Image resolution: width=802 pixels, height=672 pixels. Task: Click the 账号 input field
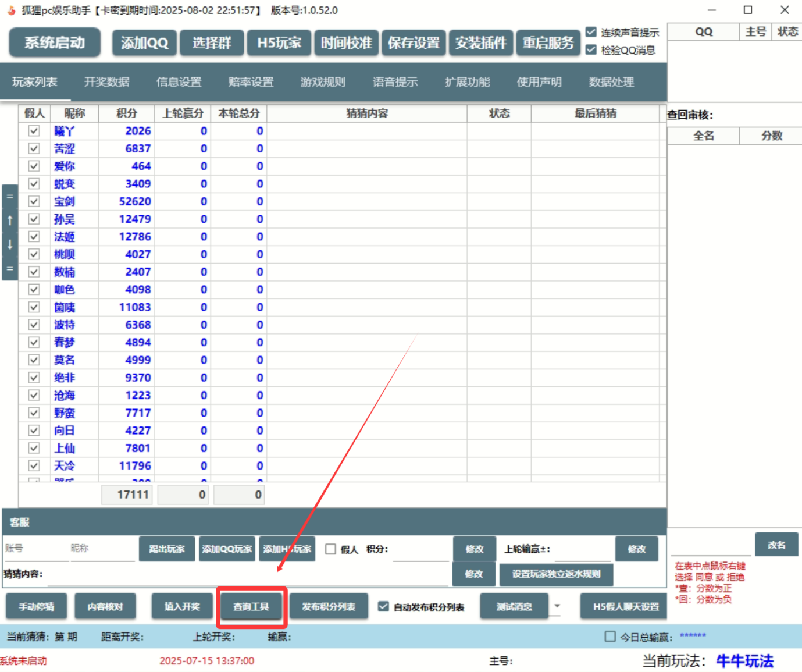(35, 549)
